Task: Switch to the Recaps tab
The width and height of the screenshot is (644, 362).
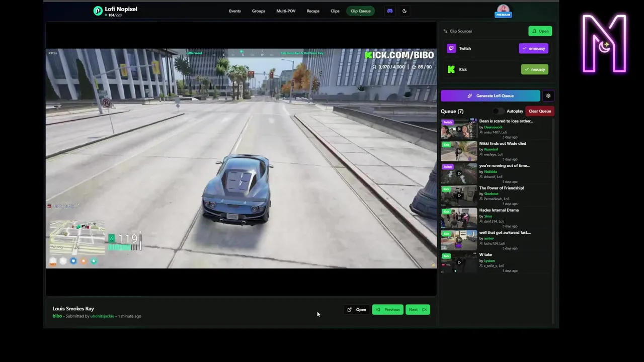Action: 313,11
